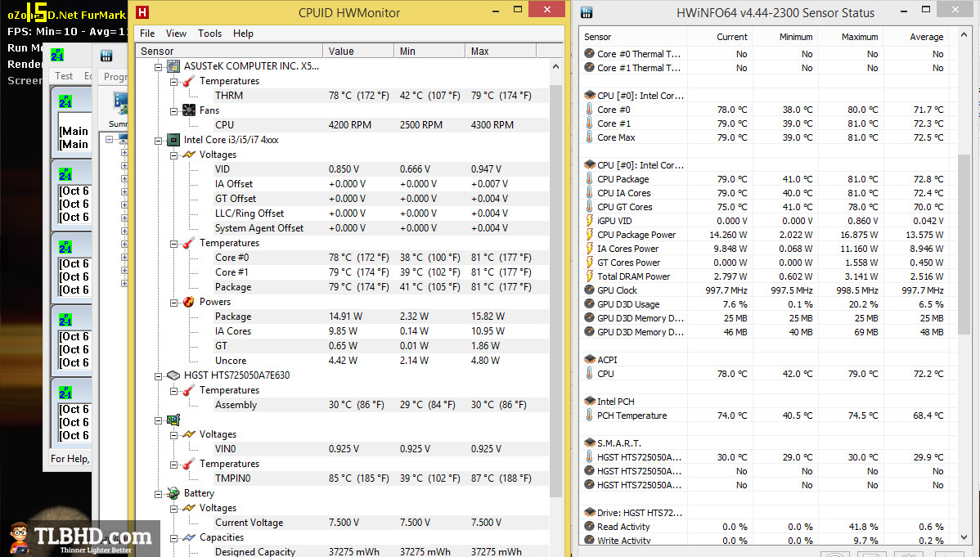Click the CPU Package Power lightning icon
Viewport: 980px width, 557px height.
pyautogui.click(x=589, y=235)
